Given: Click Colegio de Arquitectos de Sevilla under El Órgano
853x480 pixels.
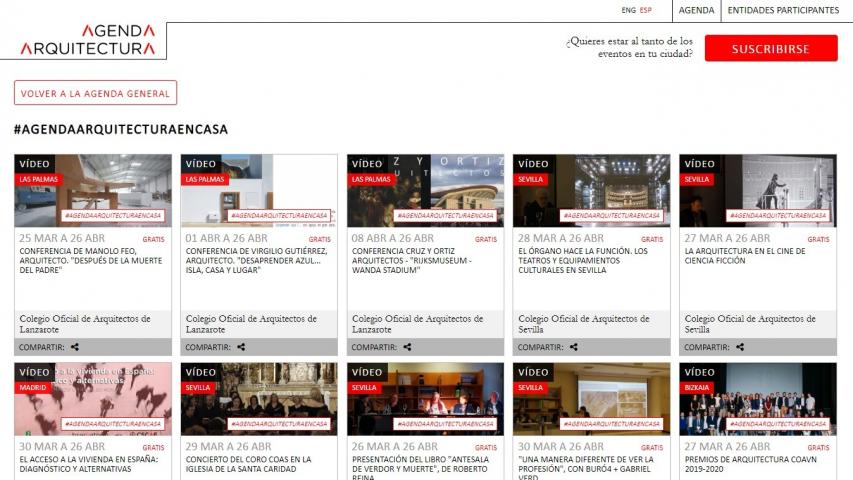Looking at the screenshot, I should coord(584,324).
